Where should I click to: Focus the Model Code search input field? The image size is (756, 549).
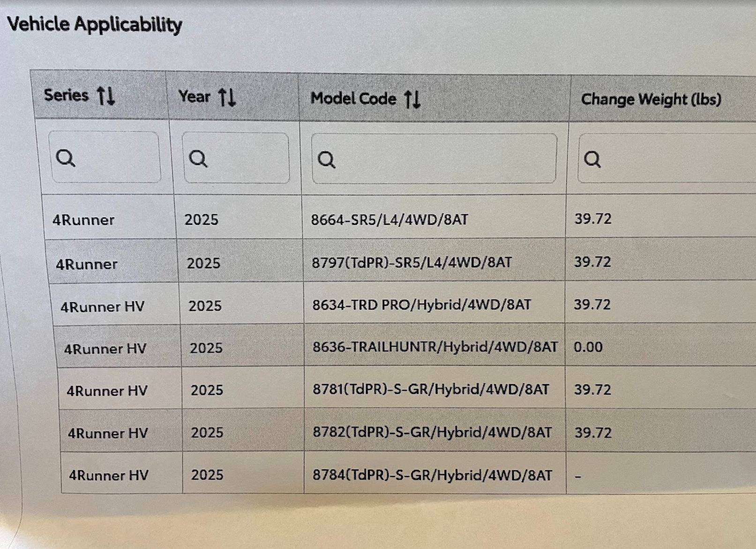(x=434, y=158)
